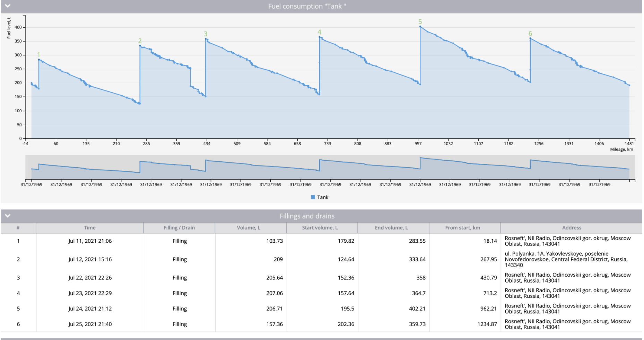Viewport: 644px width, 340px height.
Task: Click start volume value 195.5
Action: (347, 309)
